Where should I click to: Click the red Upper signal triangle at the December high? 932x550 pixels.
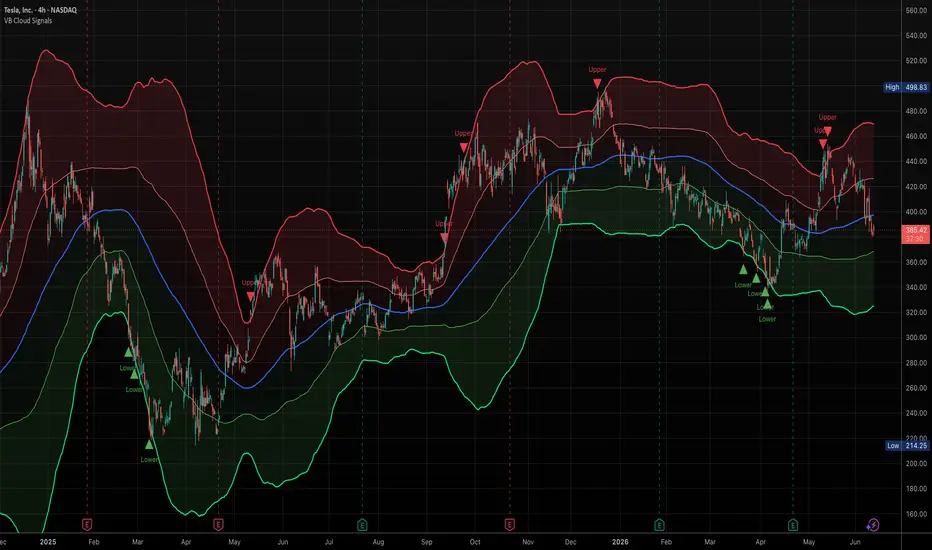point(597,84)
